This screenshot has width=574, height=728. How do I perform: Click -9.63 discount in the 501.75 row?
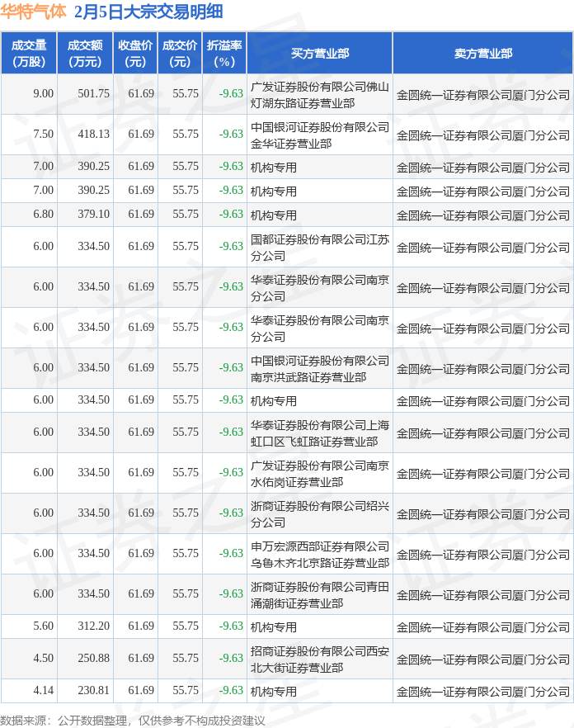(x=231, y=94)
